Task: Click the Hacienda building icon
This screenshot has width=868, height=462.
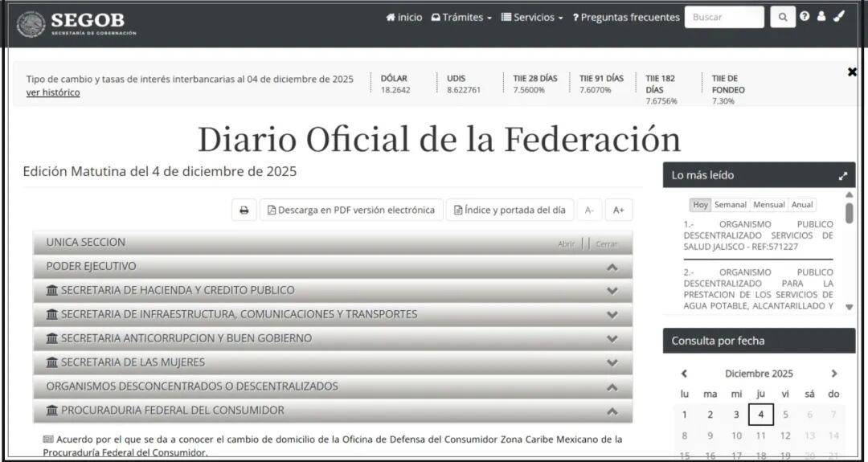Action: coord(52,291)
